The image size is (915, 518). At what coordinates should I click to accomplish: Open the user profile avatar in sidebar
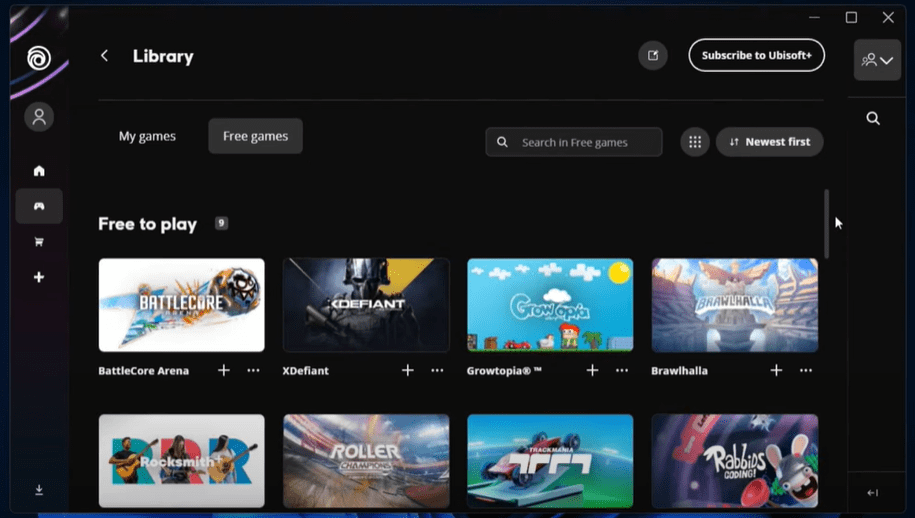pos(39,117)
